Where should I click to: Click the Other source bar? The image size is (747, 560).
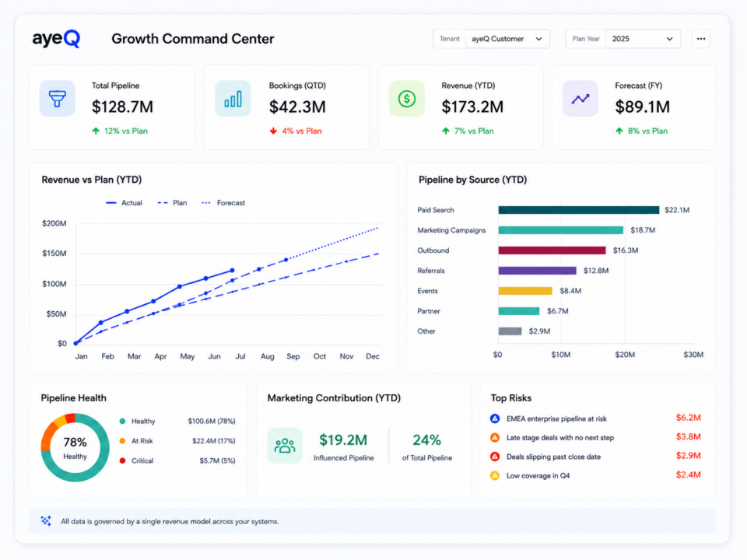510,331
